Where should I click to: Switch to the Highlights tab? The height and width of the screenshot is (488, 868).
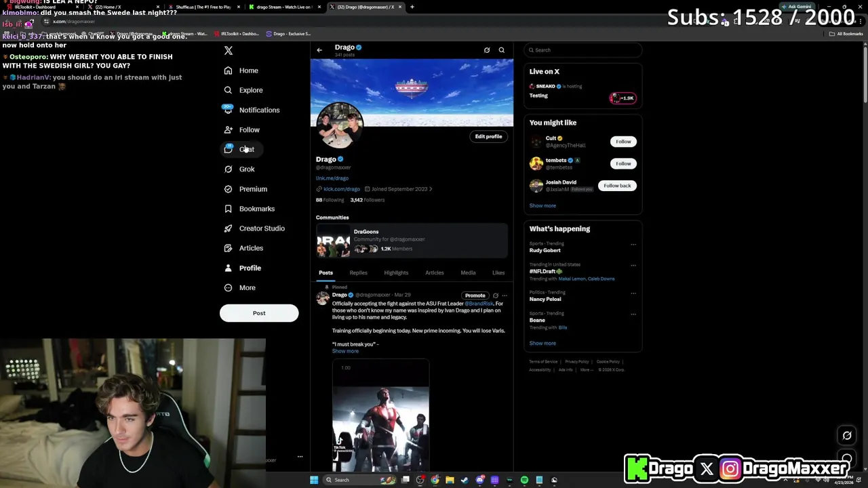point(396,272)
